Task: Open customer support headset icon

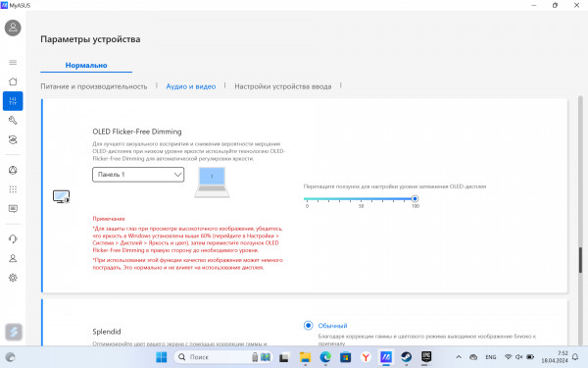Action: click(13, 238)
